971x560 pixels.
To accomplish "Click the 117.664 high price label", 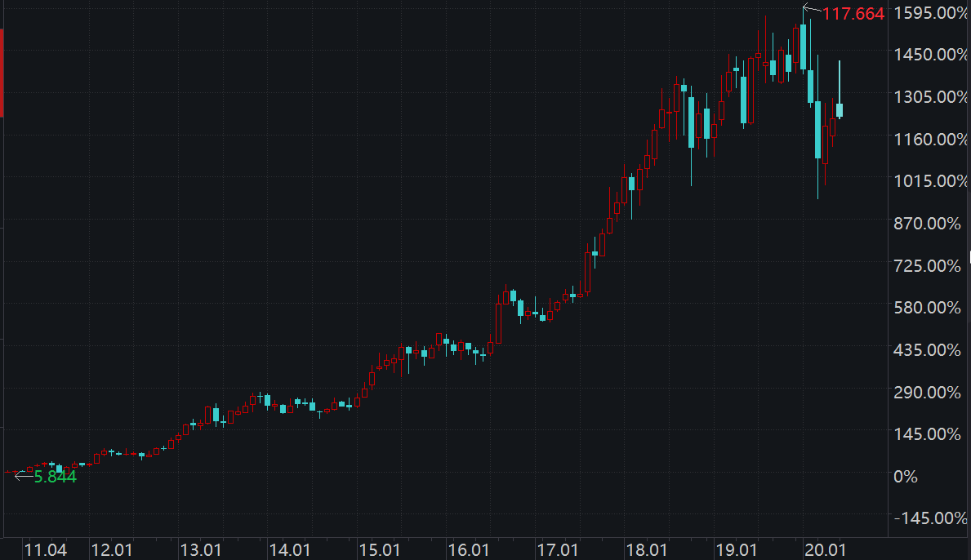I will coord(853,14).
